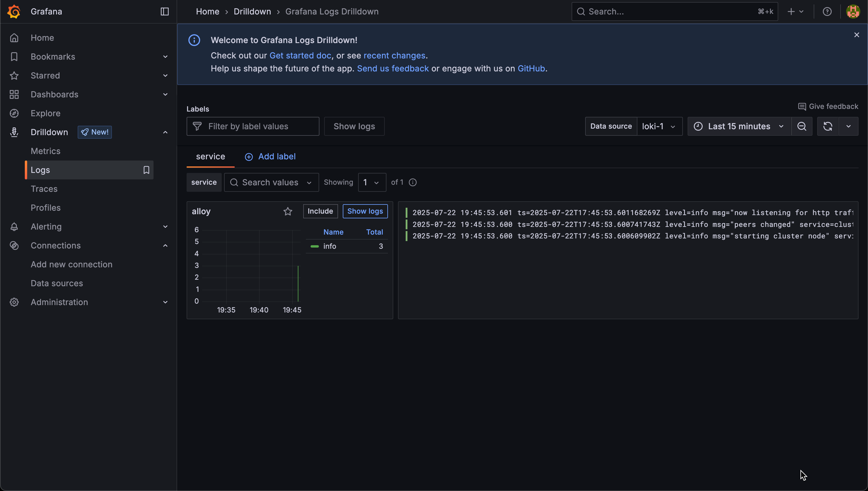This screenshot has width=868, height=491.
Task: Open Data sources menu item
Action: pyautogui.click(x=57, y=283)
